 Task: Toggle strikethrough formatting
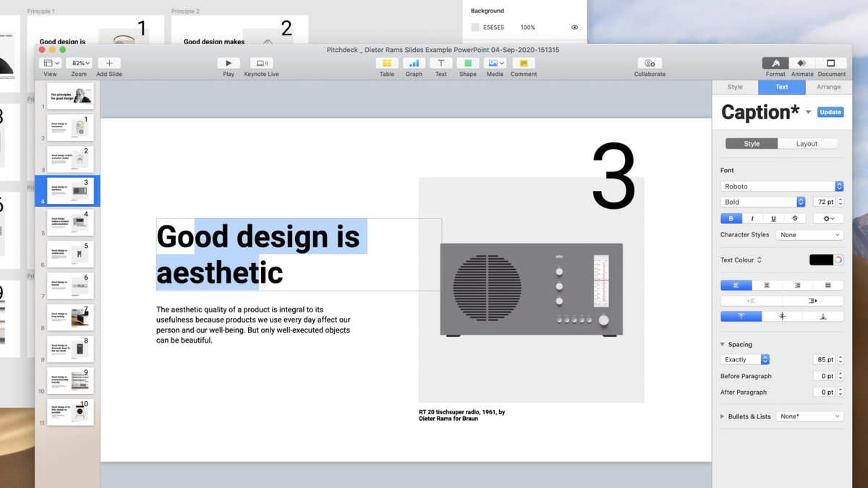796,218
